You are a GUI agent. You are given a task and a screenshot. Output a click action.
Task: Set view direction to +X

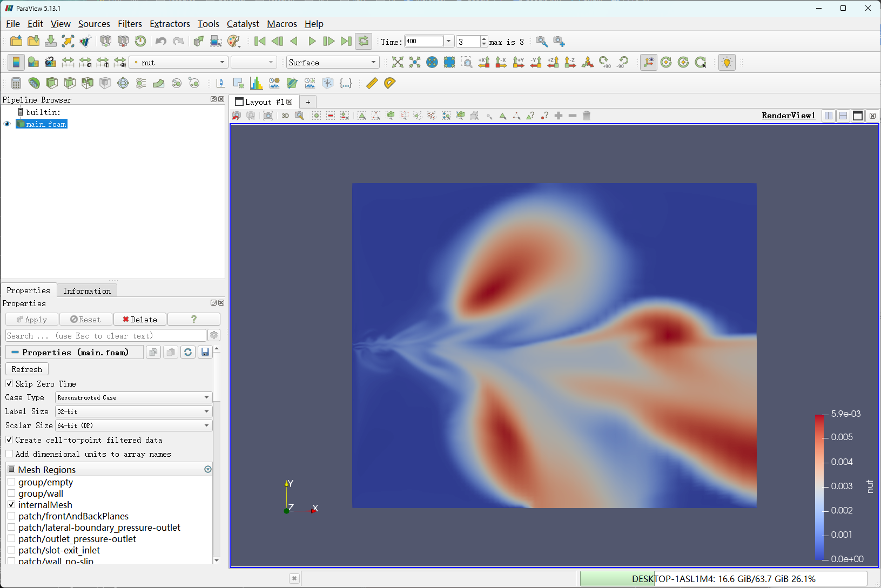(484, 63)
